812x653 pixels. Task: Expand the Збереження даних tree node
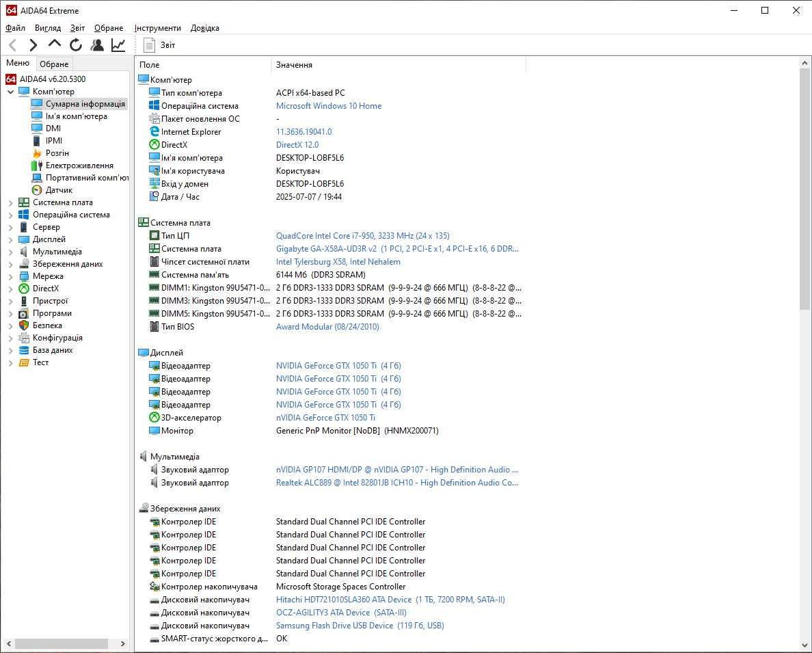pyautogui.click(x=10, y=265)
